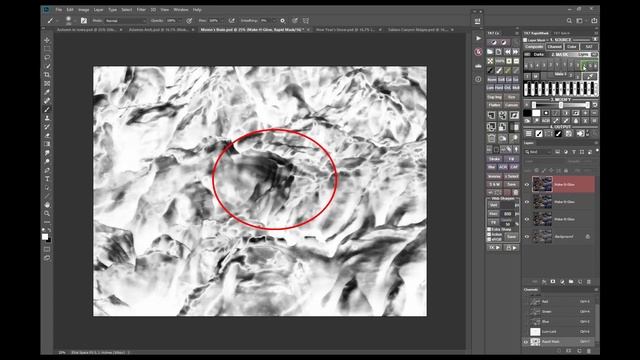This screenshot has width=640, height=360.
Task: Open the Layers panel menu
Action: point(596,143)
